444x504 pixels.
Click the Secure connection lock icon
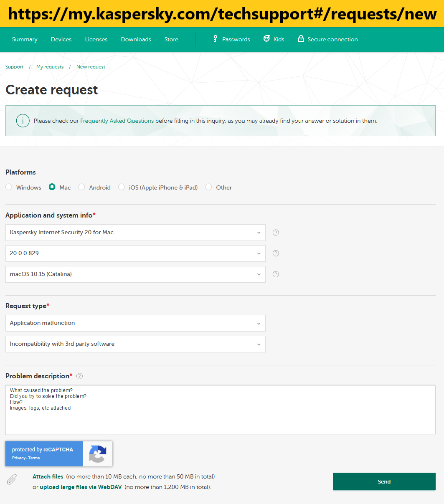(301, 39)
